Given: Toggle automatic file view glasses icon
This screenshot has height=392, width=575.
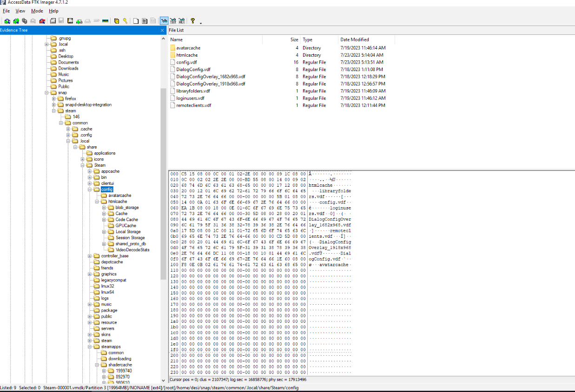Looking at the screenshot, I should pyautogui.click(x=164, y=21).
